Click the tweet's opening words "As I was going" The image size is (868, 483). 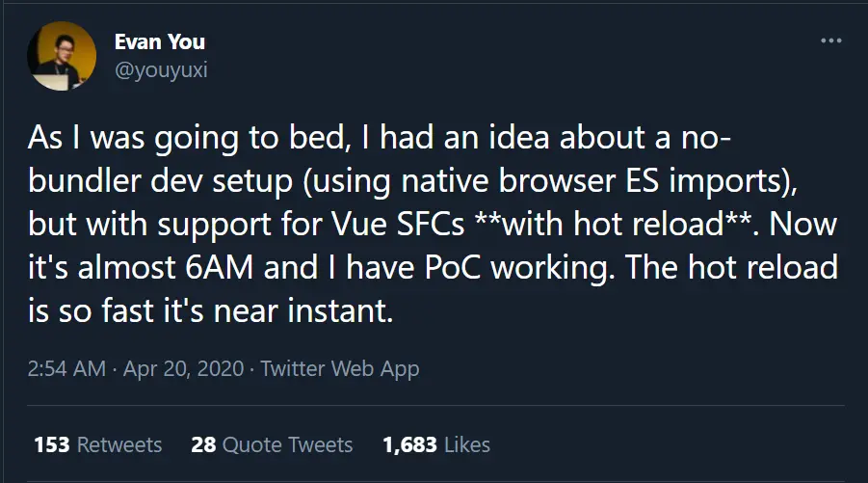[133, 138]
